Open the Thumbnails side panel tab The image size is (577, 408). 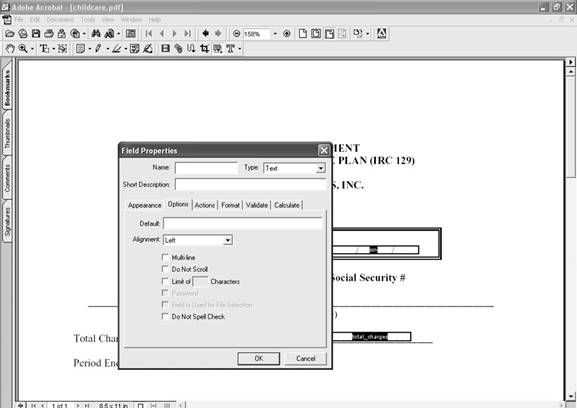(x=7, y=134)
